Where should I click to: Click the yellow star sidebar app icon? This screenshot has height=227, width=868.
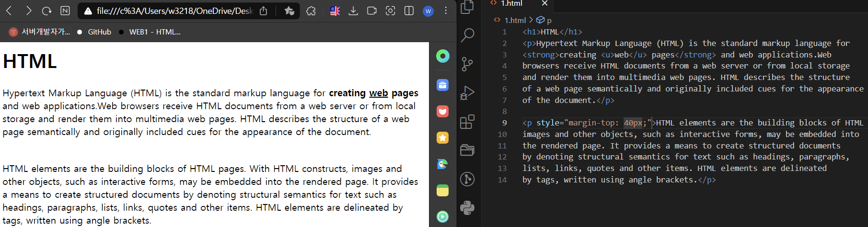pos(442,138)
